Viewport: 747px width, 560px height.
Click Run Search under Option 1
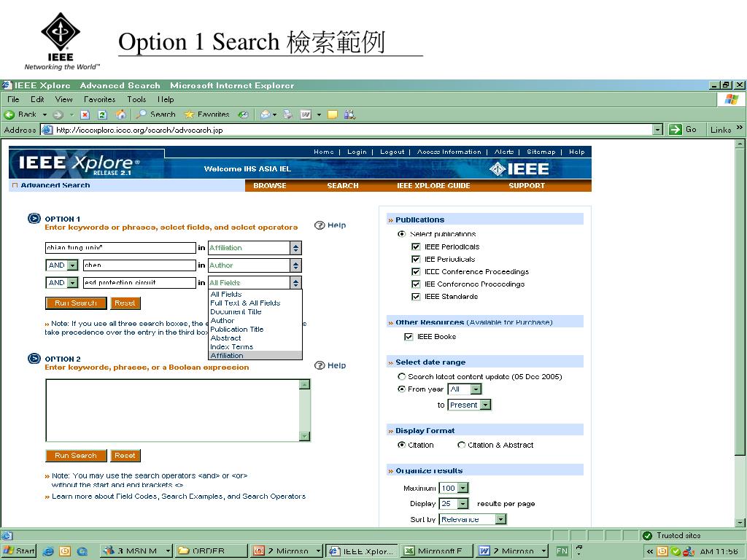click(x=76, y=303)
